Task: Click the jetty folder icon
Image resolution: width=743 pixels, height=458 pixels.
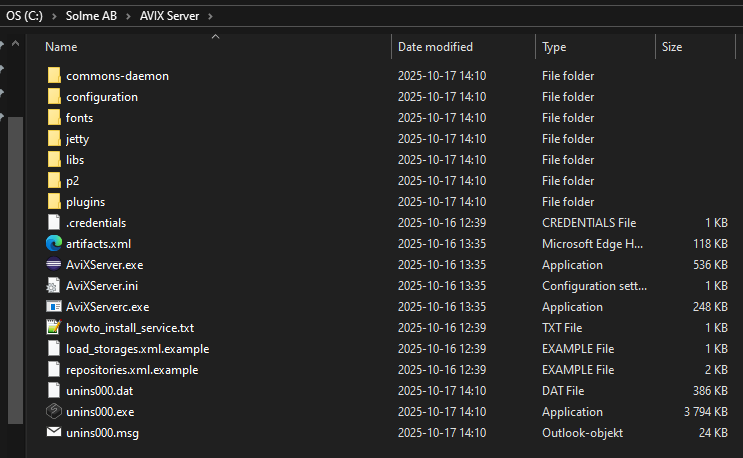Action: pos(54,139)
